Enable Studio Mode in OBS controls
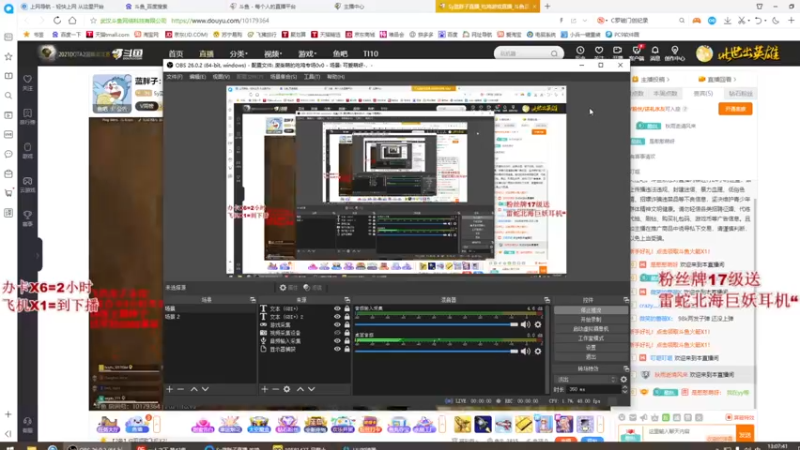This screenshot has height=450, width=800. coord(591,338)
